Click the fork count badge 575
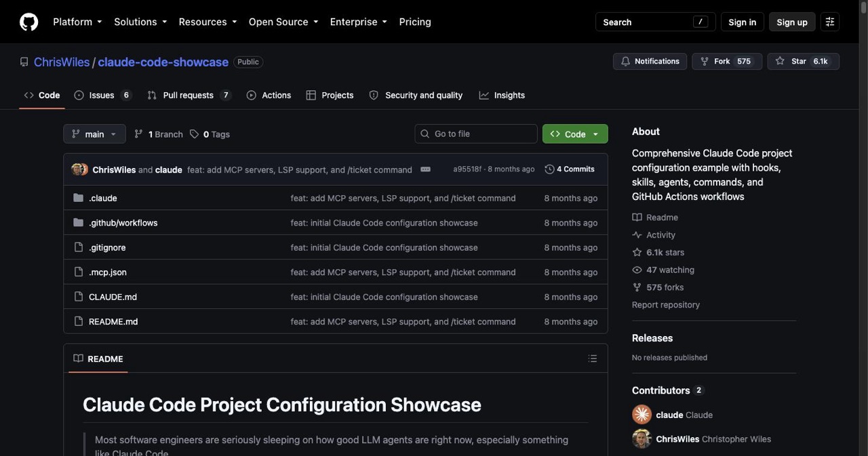868x456 pixels. (x=744, y=61)
